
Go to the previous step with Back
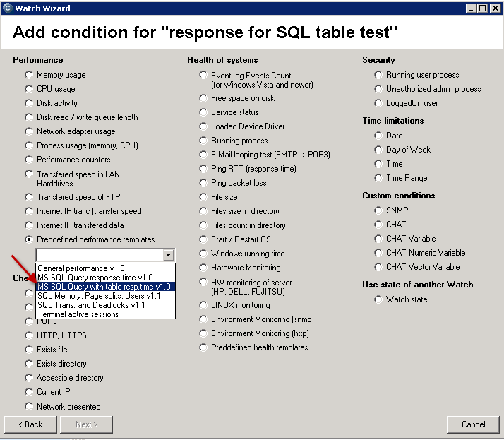tap(30, 424)
